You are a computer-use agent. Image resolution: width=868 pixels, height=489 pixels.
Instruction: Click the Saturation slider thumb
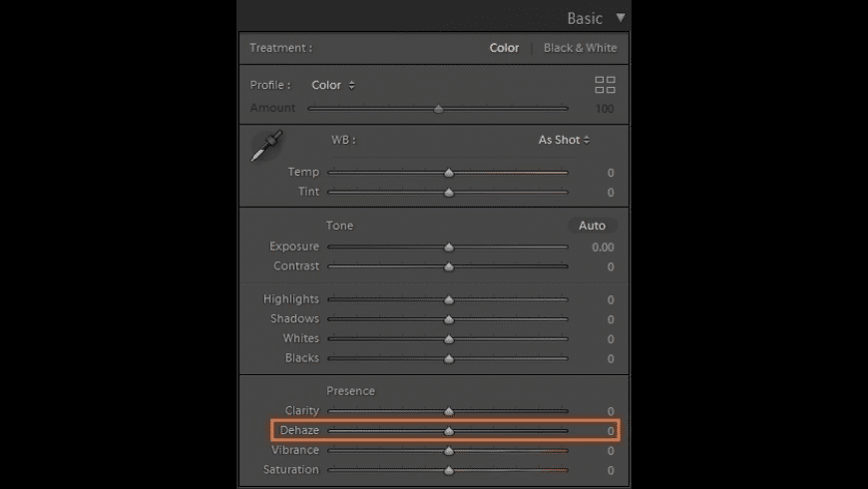click(x=449, y=470)
